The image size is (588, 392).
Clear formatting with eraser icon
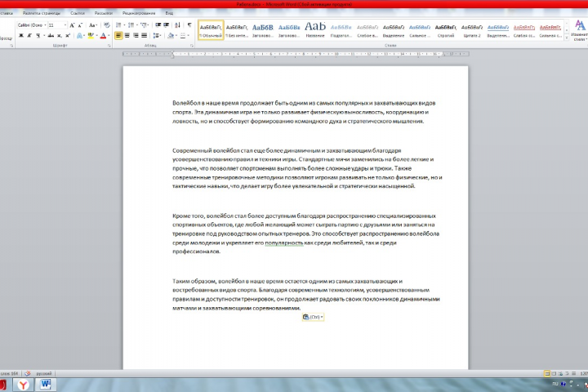(x=106, y=25)
